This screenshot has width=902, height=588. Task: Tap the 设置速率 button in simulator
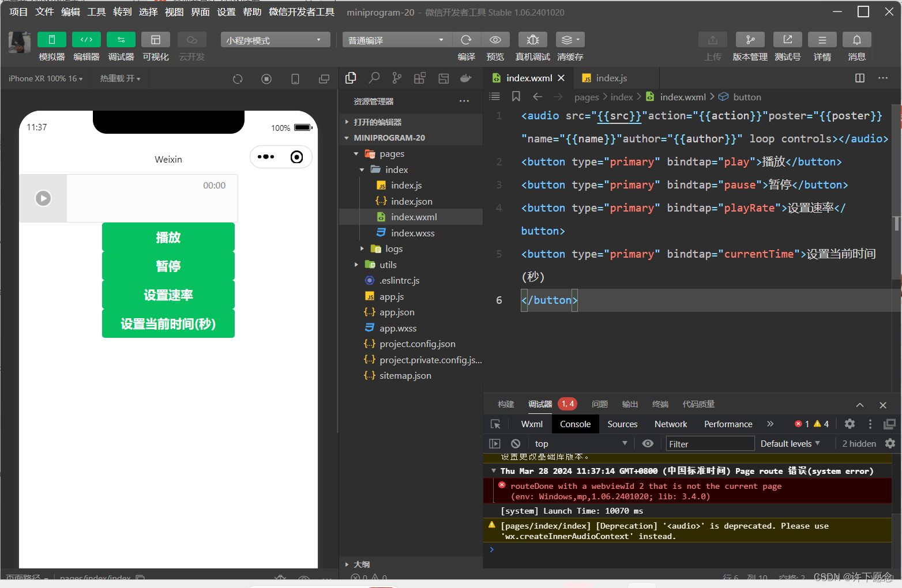point(168,295)
